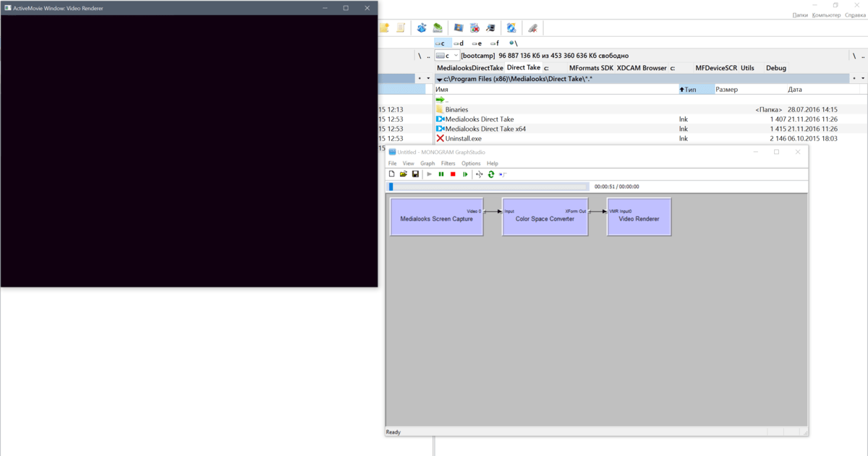
Task: Save the current graph
Action: tap(414, 174)
